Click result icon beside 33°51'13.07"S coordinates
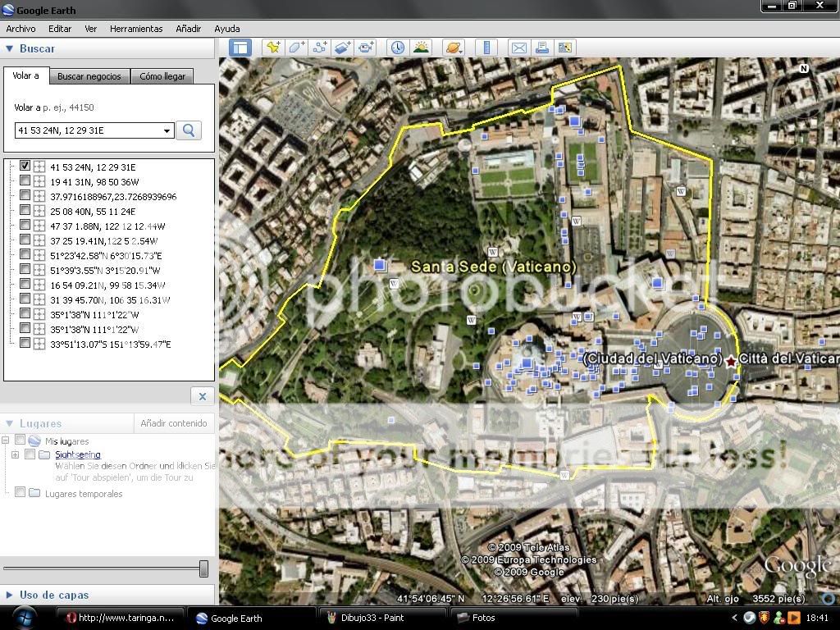The image size is (840, 630). point(39,344)
